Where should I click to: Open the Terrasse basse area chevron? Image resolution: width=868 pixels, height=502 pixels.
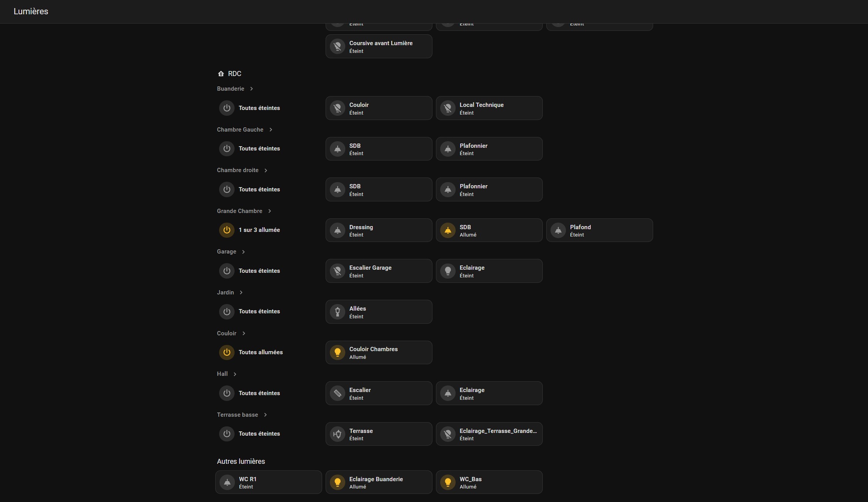(265, 415)
